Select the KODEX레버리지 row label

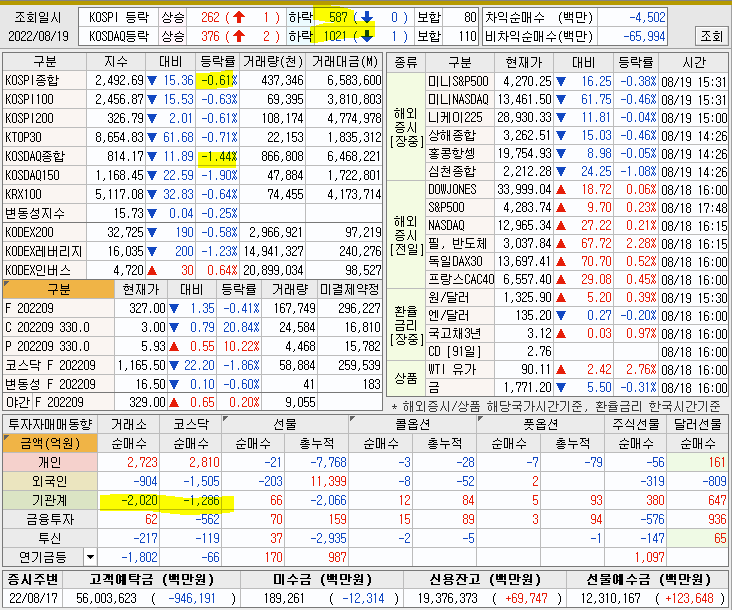point(44,251)
